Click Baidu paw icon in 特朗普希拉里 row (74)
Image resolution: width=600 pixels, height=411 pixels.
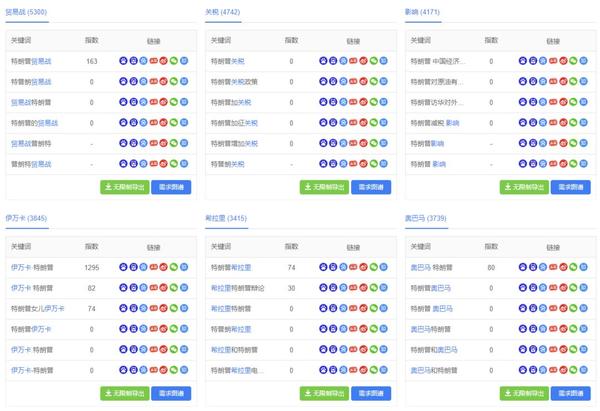click(323, 267)
